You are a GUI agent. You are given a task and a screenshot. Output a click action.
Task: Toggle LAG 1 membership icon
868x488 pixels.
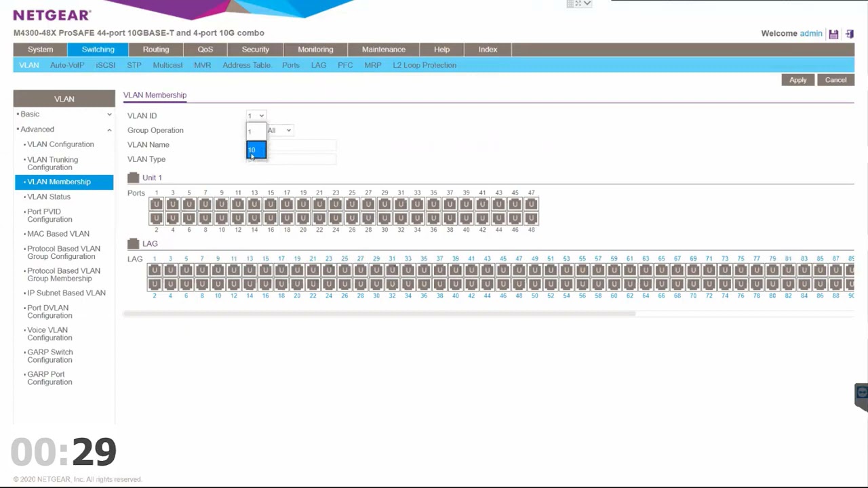coord(155,270)
